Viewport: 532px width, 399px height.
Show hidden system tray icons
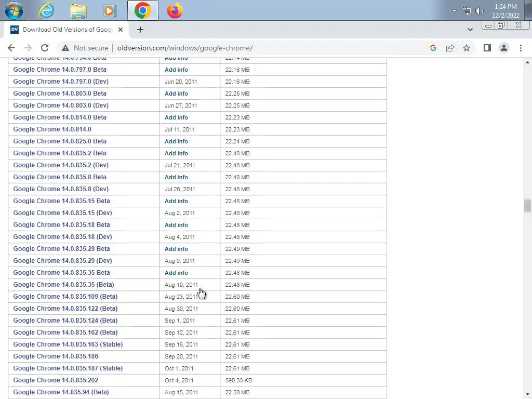point(454,11)
